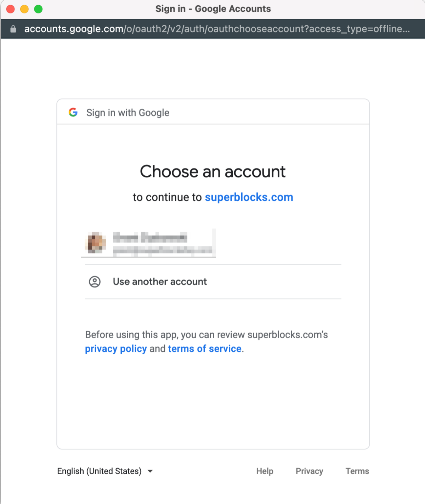Click the green zoom traffic light button
This screenshot has height=504, width=425.
point(37,9)
